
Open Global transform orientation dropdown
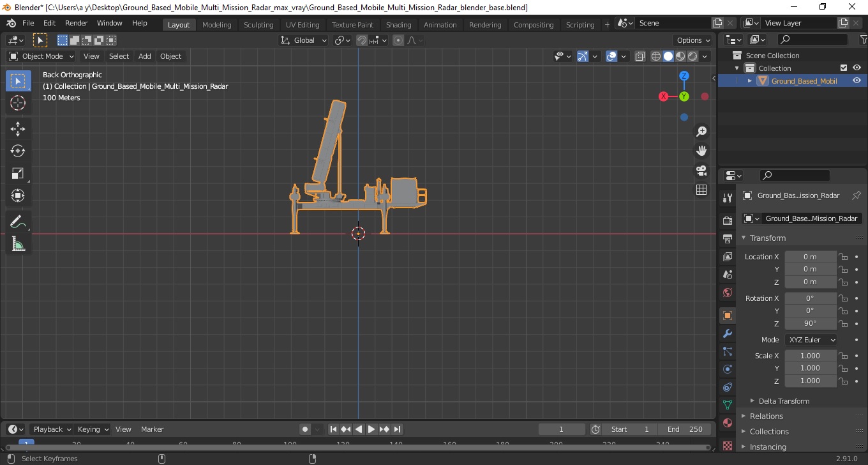(304, 40)
